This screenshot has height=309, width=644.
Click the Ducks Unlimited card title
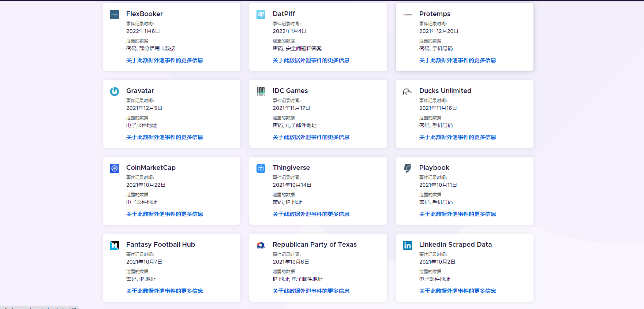[445, 91]
